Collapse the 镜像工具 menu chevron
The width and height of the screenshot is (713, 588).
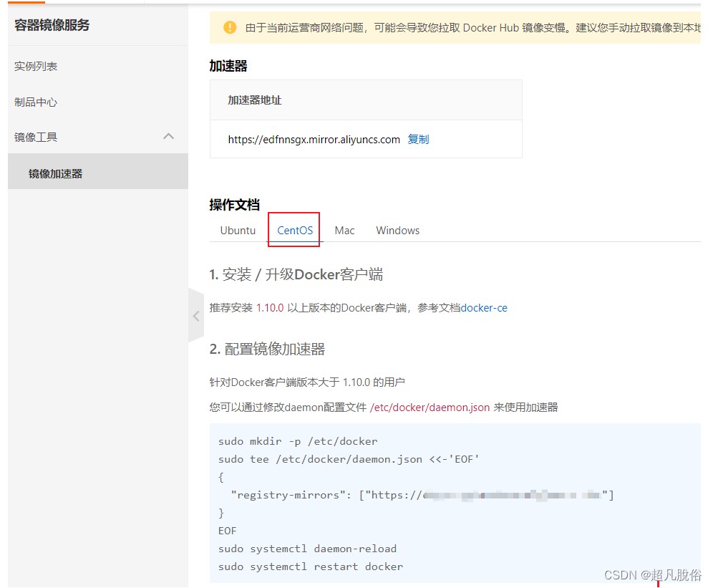point(169,136)
